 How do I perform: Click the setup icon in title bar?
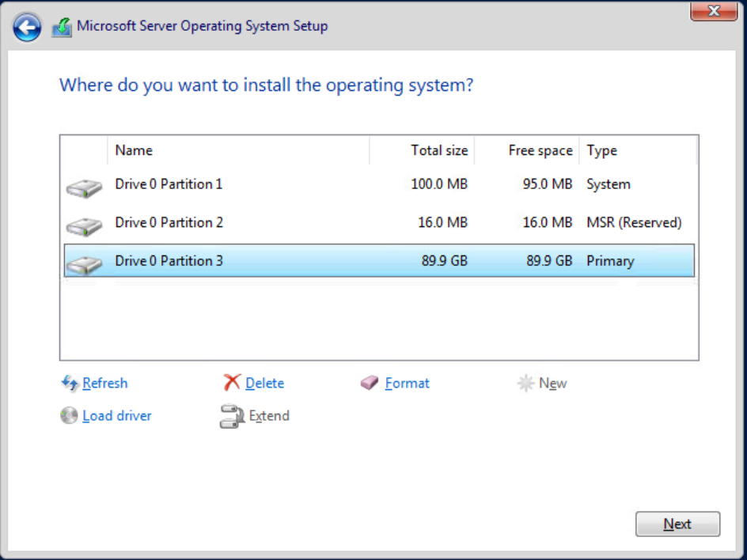(x=62, y=28)
